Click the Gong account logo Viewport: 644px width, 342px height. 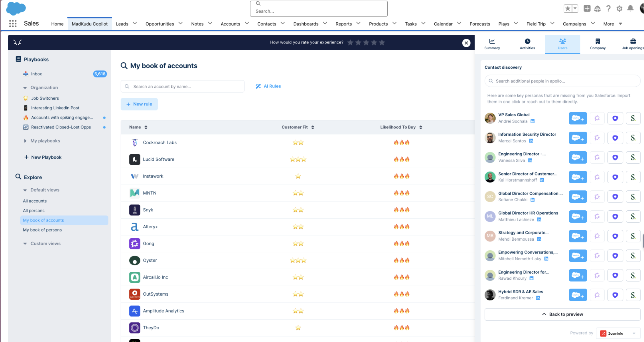tap(135, 244)
